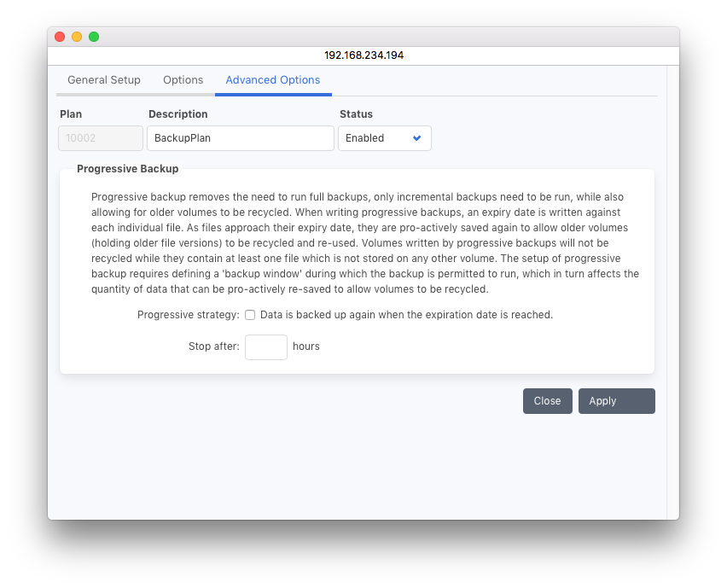Click the Plan field showing 10002
Screen dimensions: 727x588
click(101, 138)
